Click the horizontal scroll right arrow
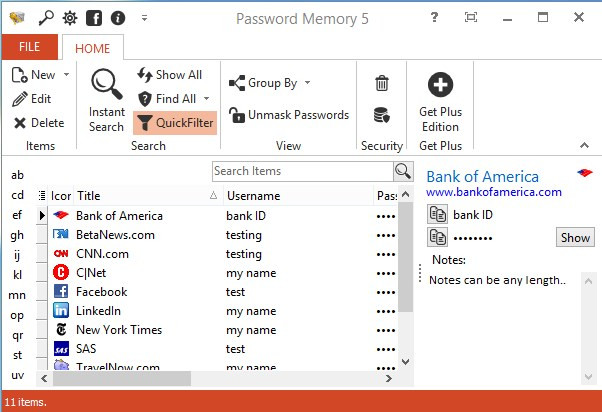Viewport: 602px width, 412px height. pyautogui.click(x=389, y=379)
